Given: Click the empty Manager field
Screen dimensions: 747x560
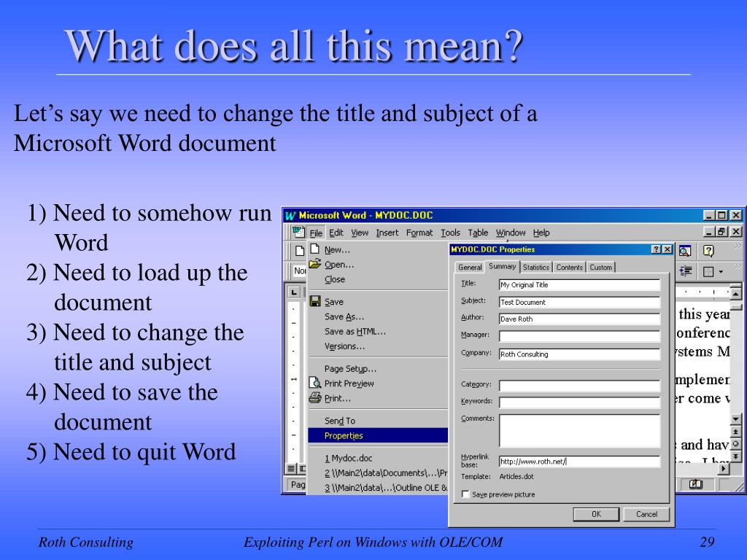Looking at the screenshot, I should tap(579, 336).
